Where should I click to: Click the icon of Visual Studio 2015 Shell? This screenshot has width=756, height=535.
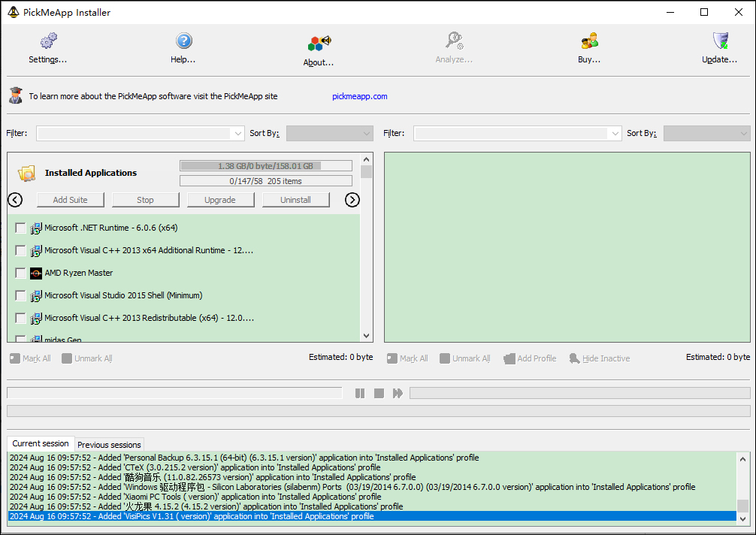click(36, 296)
